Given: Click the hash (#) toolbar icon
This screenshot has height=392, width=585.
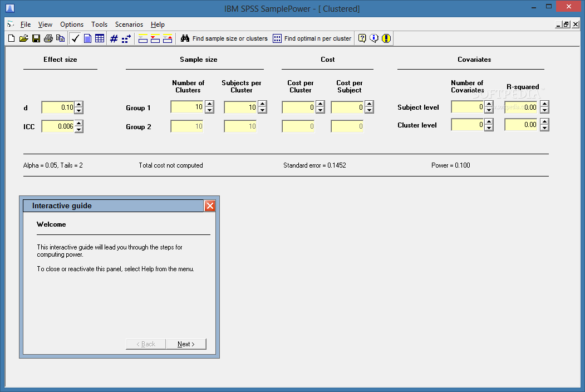Looking at the screenshot, I should tap(114, 38).
